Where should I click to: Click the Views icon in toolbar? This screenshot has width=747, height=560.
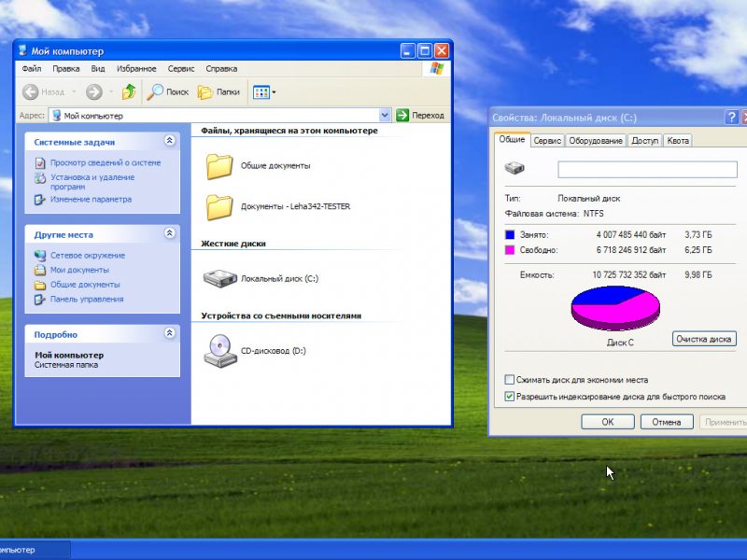pos(261,91)
